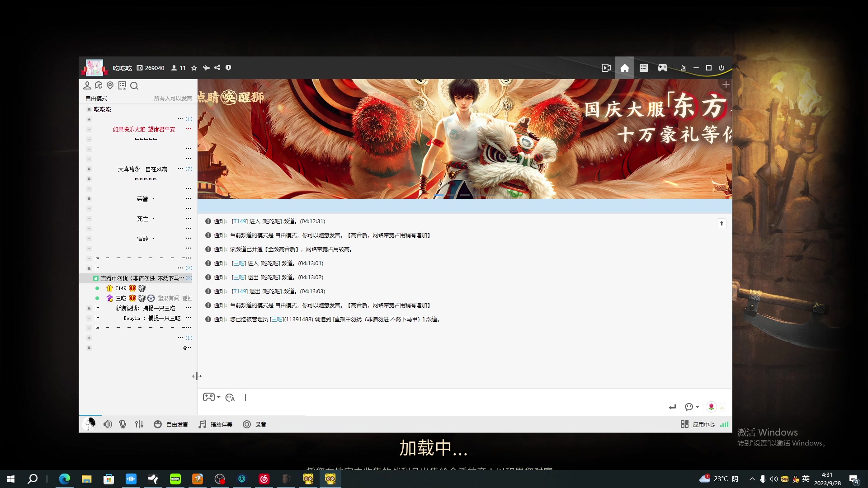Select the 死亡 channel
This screenshot has width=868, height=488.
tap(142, 219)
